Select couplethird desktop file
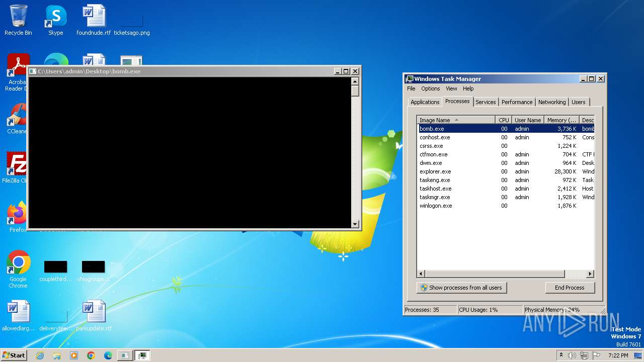Screen dimensions: 644x362 coord(55,271)
